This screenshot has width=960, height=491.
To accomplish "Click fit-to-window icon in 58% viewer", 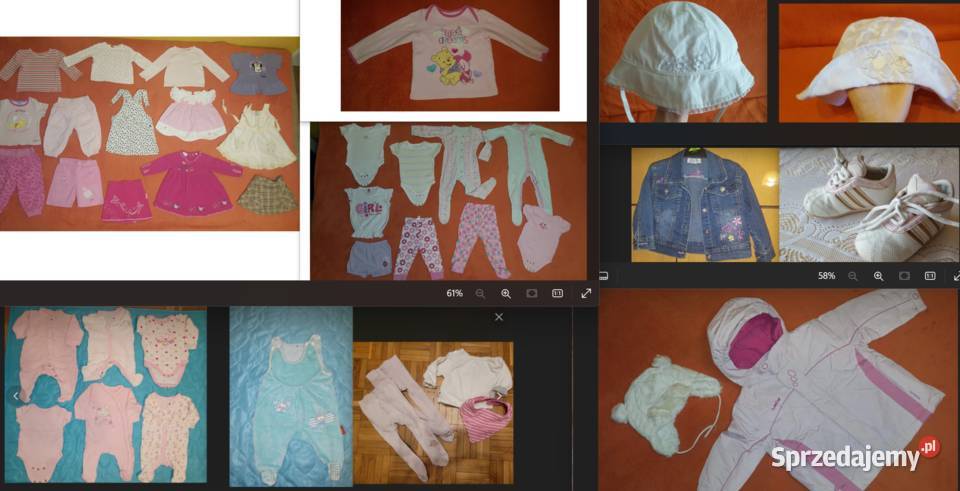I will pos(904,275).
